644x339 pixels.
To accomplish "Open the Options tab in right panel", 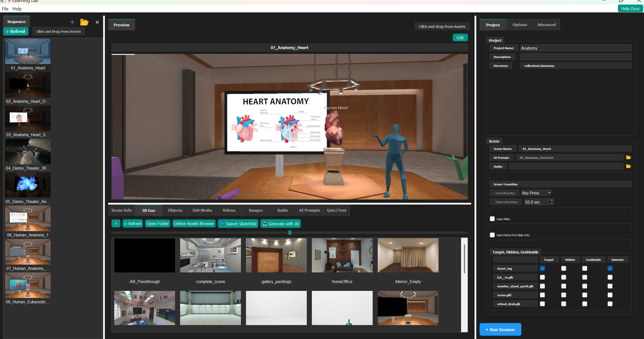I will coord(520,25).
